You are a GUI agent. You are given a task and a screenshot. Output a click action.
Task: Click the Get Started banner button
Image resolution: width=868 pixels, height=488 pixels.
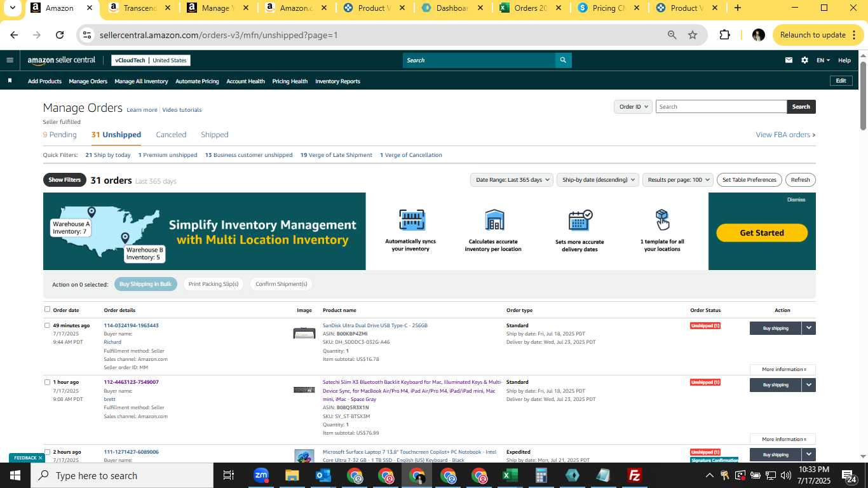point(762,233)
